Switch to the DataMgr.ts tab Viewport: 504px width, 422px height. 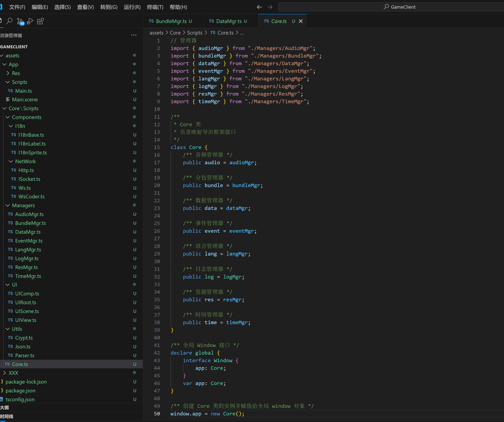click(x=229, y=21)
